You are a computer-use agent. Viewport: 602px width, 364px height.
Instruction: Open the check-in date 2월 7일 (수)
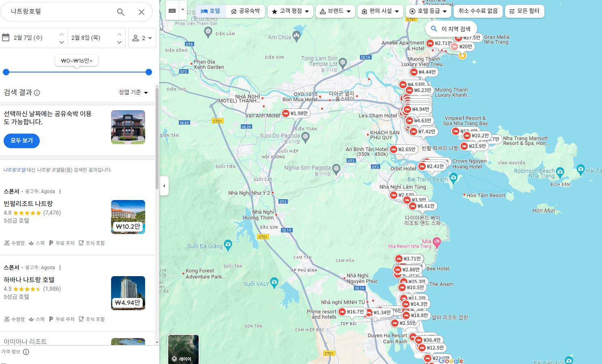pos(28,38)
